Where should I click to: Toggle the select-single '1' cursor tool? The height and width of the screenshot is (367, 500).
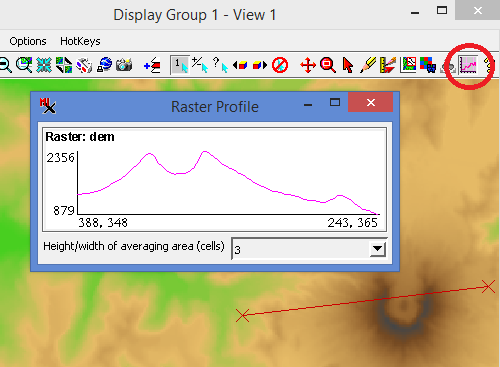(180, 65)
